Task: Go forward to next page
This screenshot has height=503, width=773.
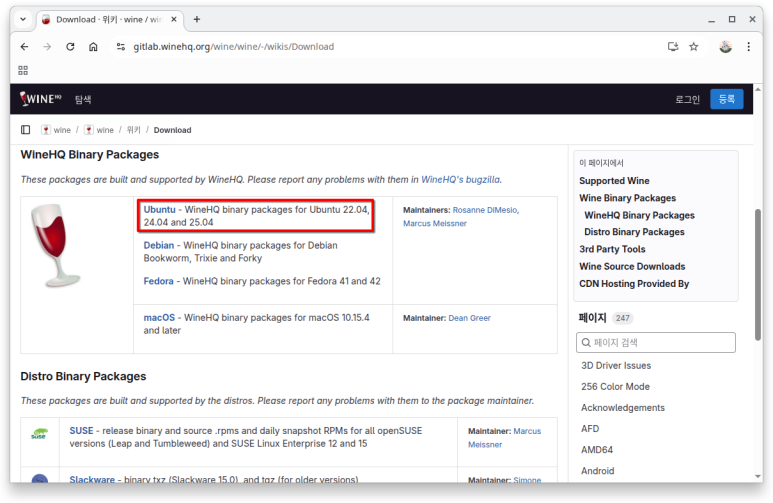Action: click(x=47, y=46)
